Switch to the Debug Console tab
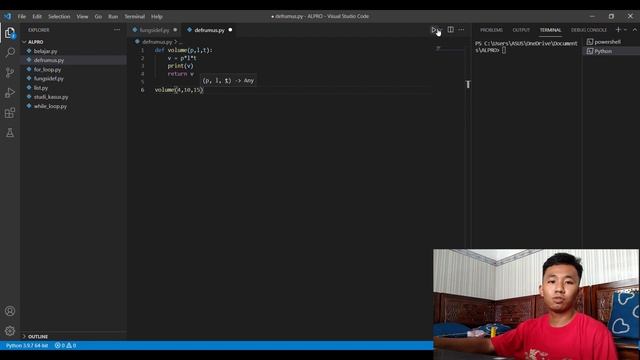 pos(589,30)
